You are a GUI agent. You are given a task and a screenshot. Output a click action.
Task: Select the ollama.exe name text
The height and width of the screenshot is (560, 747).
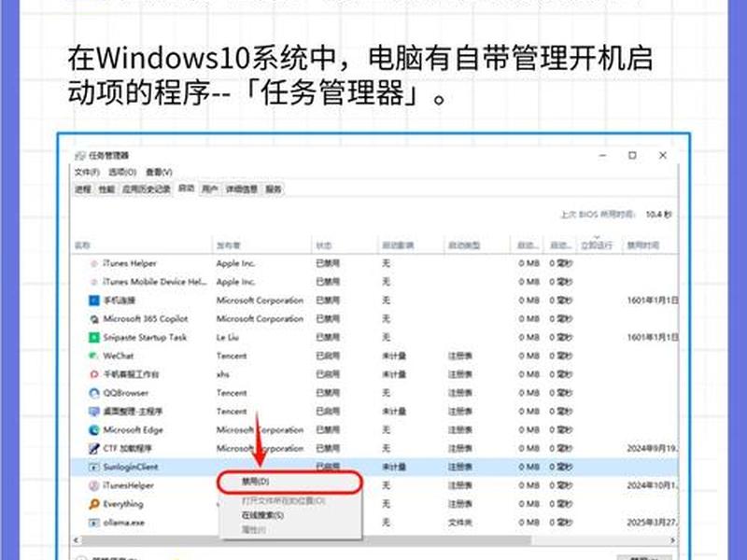click(124, 523)
